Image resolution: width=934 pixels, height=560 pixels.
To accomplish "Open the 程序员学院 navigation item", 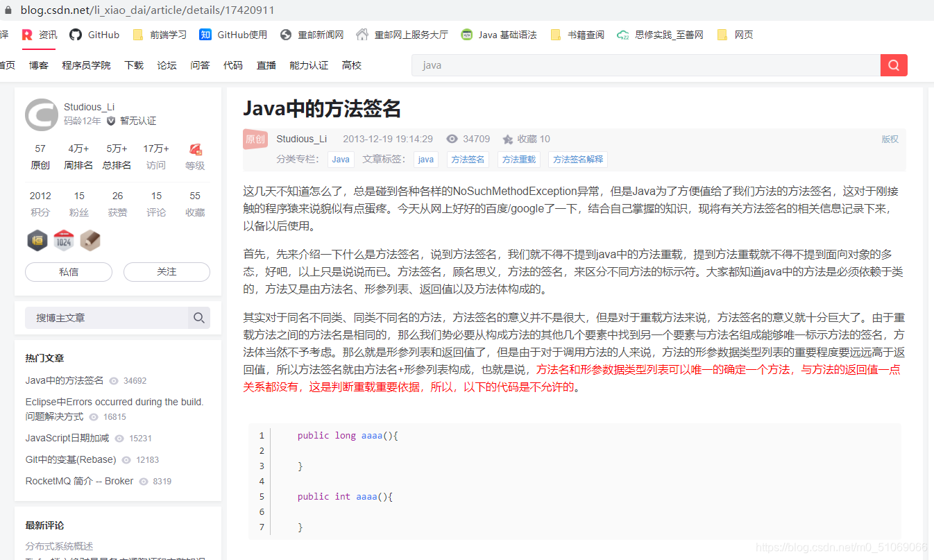I will click(x=86, y=65).
